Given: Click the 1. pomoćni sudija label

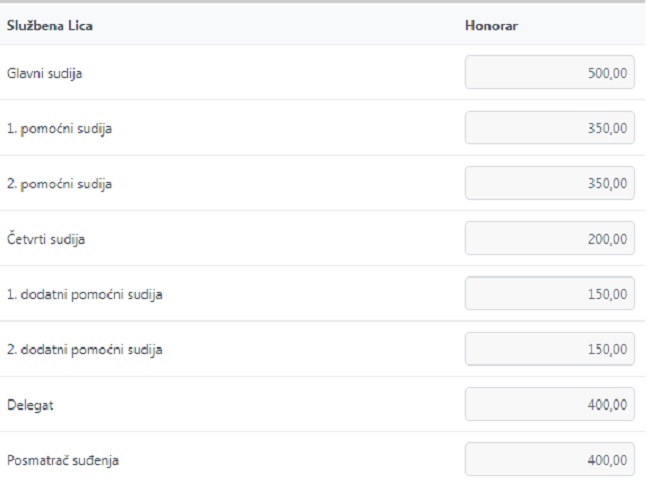Looking at the screenshot, I should (59, 129).
